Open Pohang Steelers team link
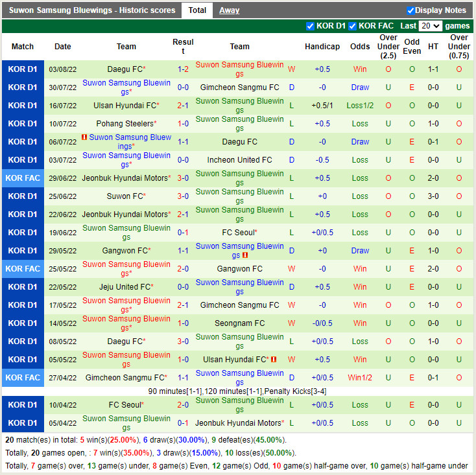Image resolution: width=476 pixels, height=475 pixels. [125, 124]
